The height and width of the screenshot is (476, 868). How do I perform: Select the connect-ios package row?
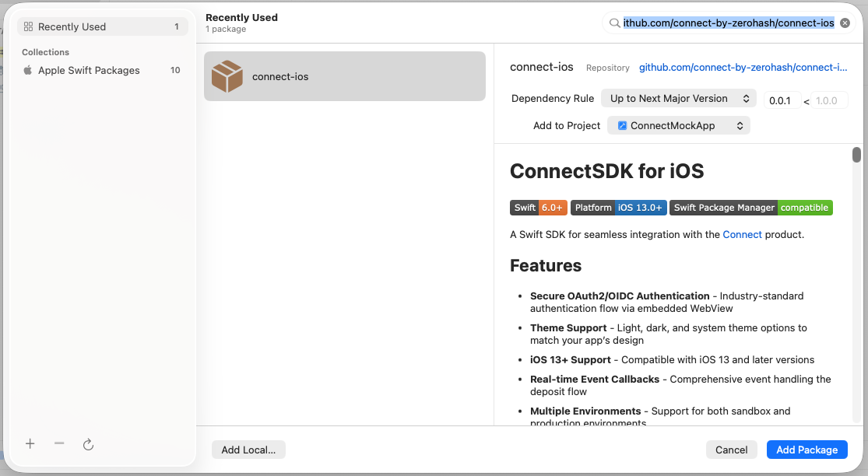pos(344,76)
